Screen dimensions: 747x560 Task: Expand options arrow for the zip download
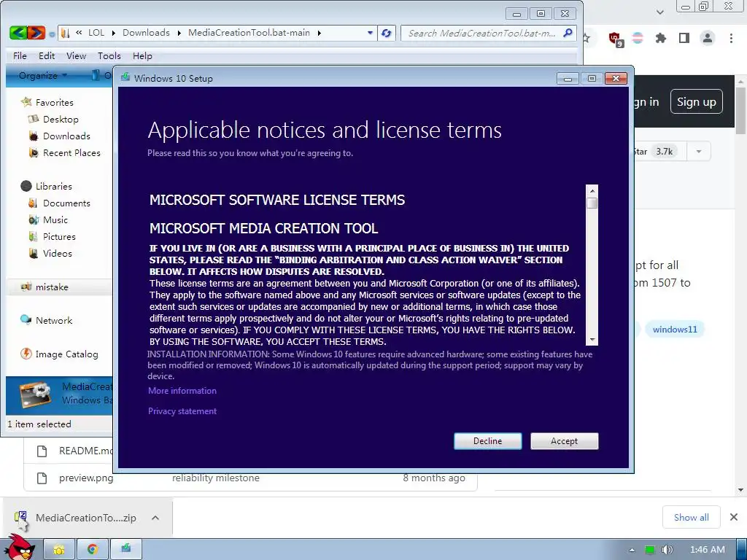tap(155, 518)
